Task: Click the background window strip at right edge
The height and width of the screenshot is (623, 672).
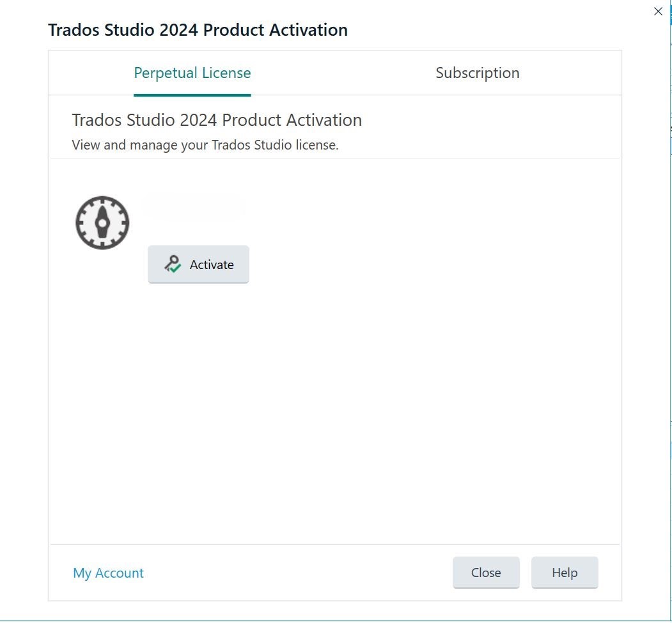Action: pyautogui.click(x=669, y=319)
